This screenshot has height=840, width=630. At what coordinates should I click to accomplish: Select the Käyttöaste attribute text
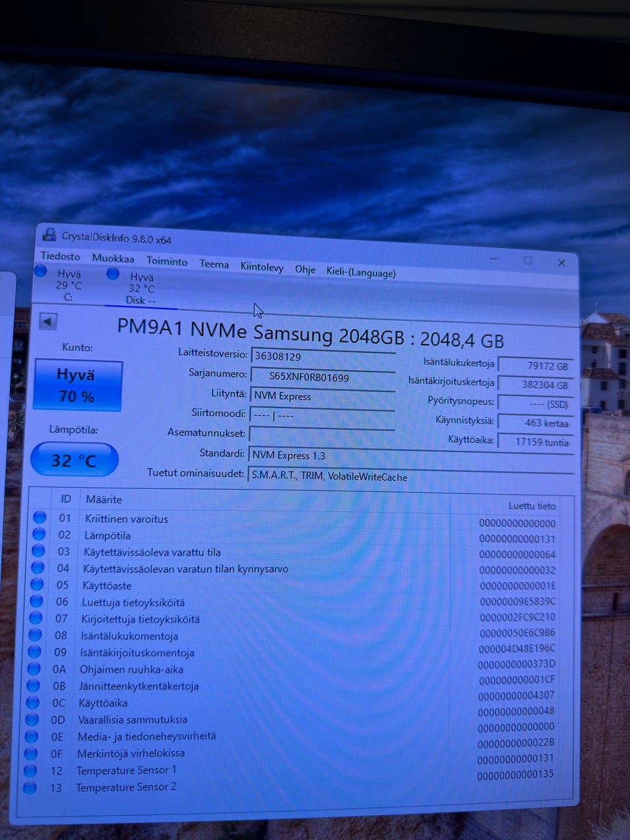tap(106, 585)
